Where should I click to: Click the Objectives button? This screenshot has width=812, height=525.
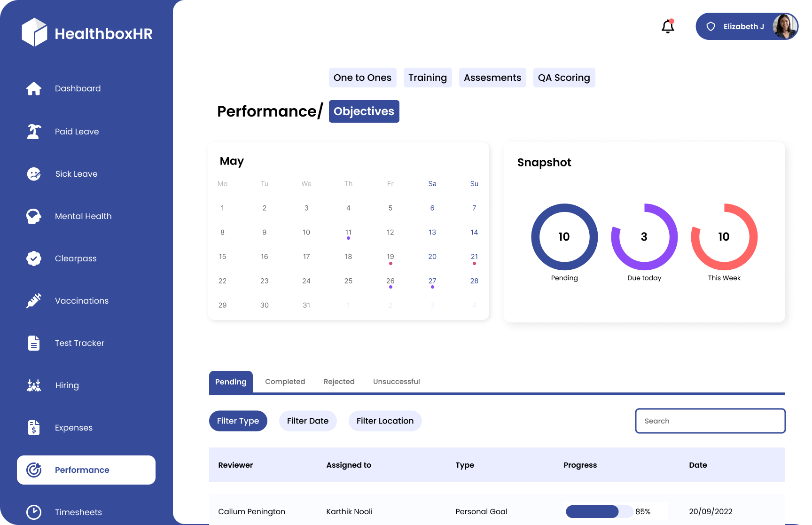click(x=364, y=111)
